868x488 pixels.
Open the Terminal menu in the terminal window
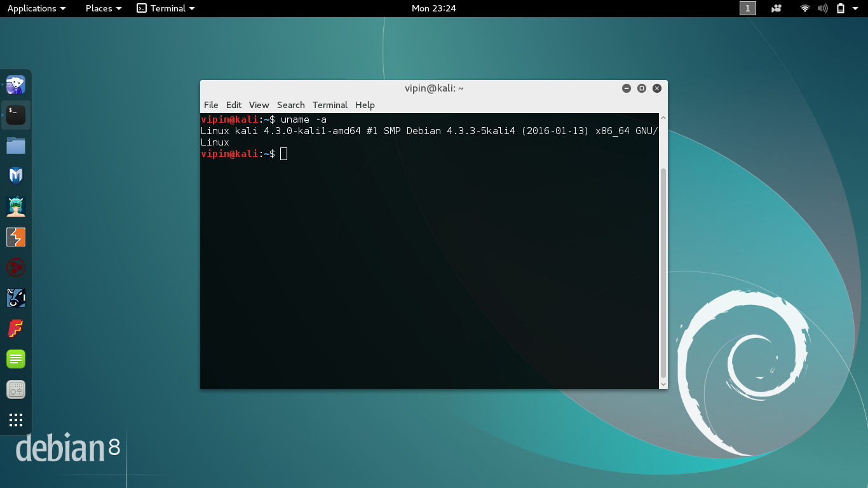pyautogui.click(x=330, y=105)
